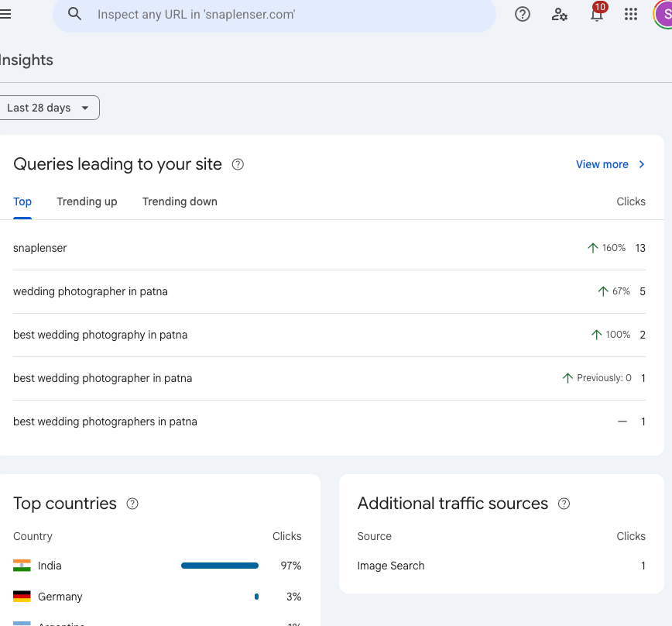Select the snaplenser query row

[x=329, y=248]
